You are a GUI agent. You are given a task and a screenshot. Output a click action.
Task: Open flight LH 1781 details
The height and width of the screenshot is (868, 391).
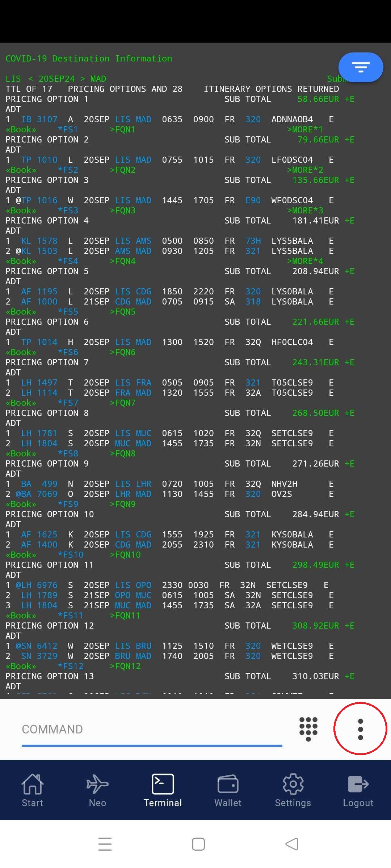tap(39, 433)
